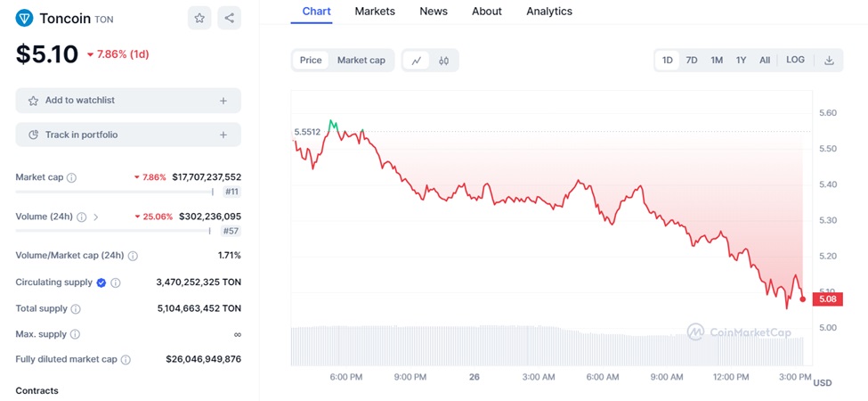
Task: Enable LOG scale on the chart
Action: [795, 61]
